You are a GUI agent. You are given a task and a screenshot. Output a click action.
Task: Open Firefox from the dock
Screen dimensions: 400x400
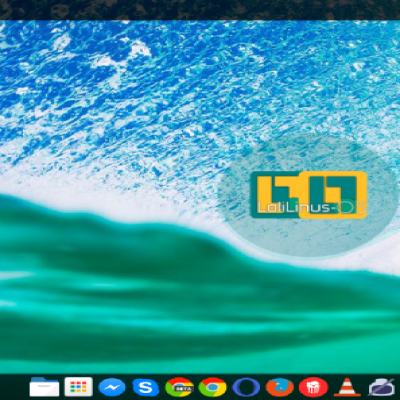[x=280, y=387]
